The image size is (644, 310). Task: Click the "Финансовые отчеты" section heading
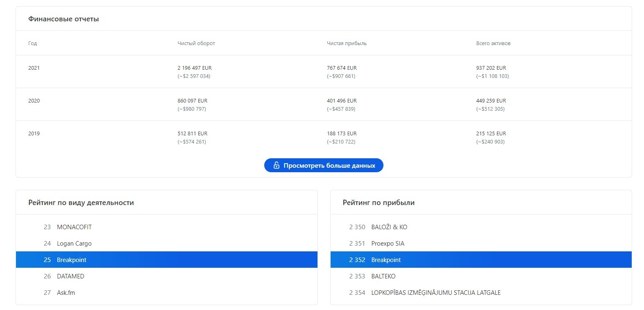[63, 19]
